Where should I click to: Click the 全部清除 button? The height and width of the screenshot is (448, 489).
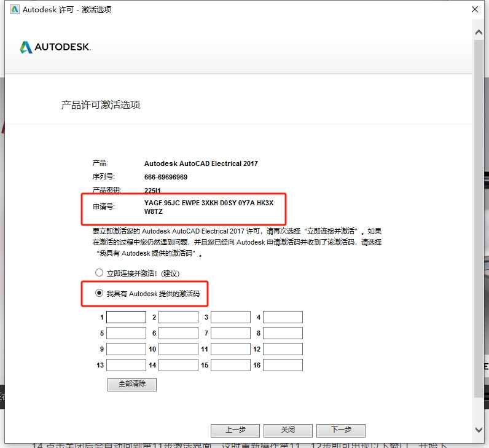click(132, 384)
